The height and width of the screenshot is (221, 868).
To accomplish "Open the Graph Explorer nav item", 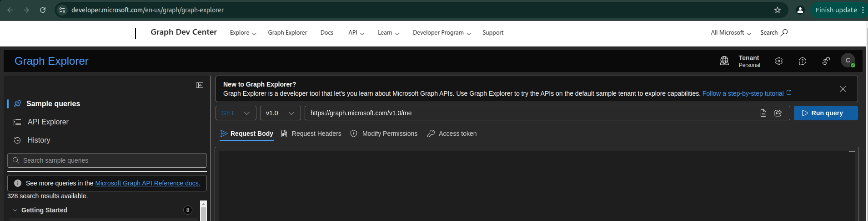I will (x=287, y=33).
